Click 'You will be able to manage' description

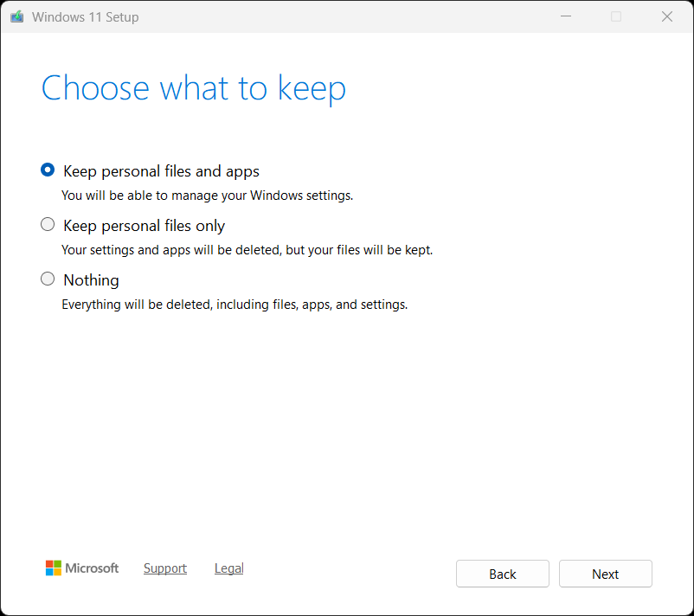(x=207, y=196)
